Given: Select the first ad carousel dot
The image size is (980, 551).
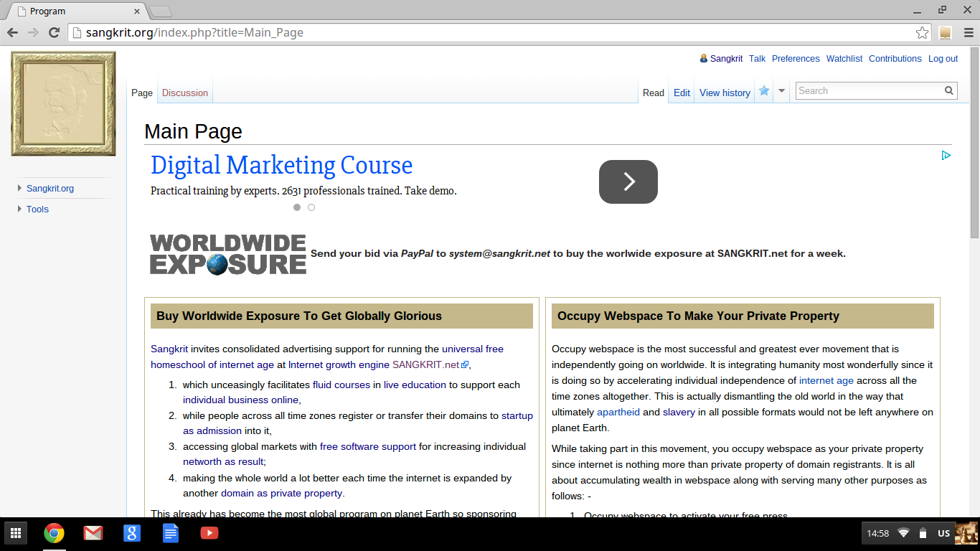Looking at the screenshot, I should [297, 207].
